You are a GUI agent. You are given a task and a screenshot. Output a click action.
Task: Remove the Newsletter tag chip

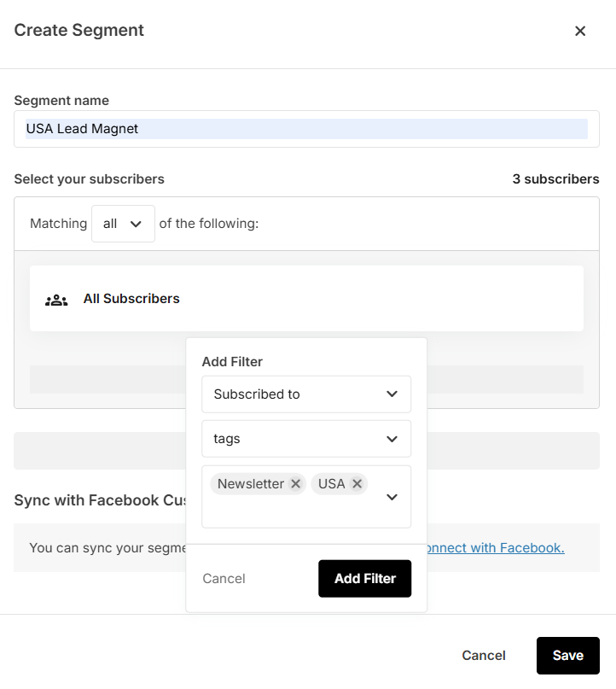(295, 484)
